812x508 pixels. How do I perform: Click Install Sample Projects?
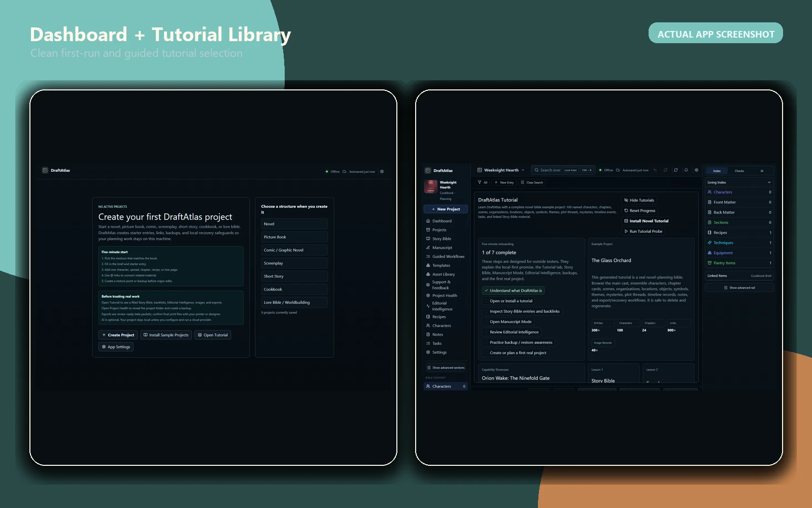[166, 335]
